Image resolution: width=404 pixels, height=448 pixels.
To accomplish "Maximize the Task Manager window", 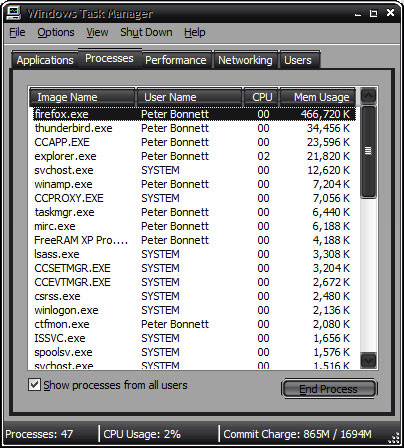I will point(374,14).
